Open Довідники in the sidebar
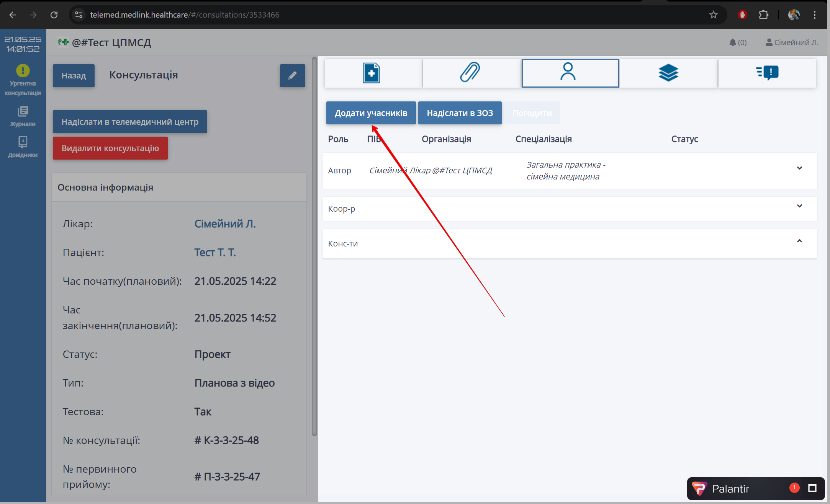830x504 pixels. tap(23, 147)
